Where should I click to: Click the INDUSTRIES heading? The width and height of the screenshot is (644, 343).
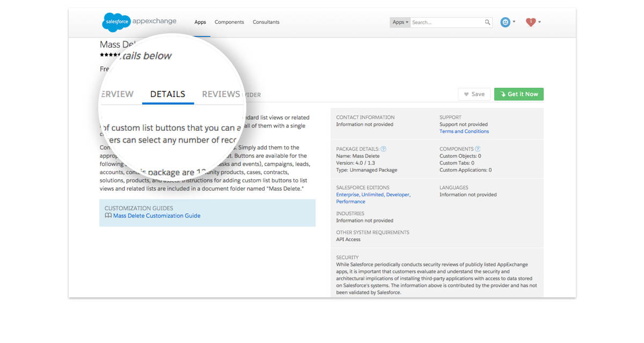click(x=350, y=213)
